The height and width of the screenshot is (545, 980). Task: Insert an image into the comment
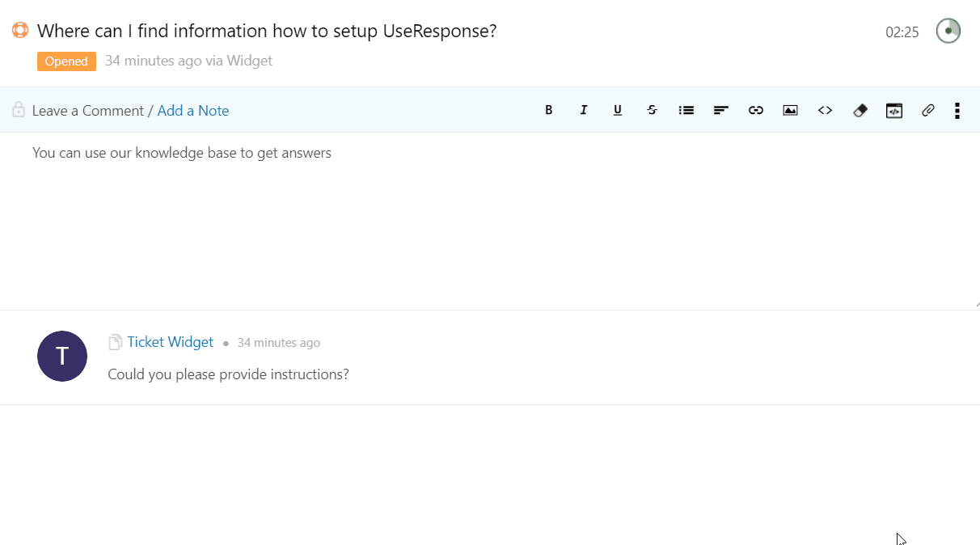click(790, 110)
